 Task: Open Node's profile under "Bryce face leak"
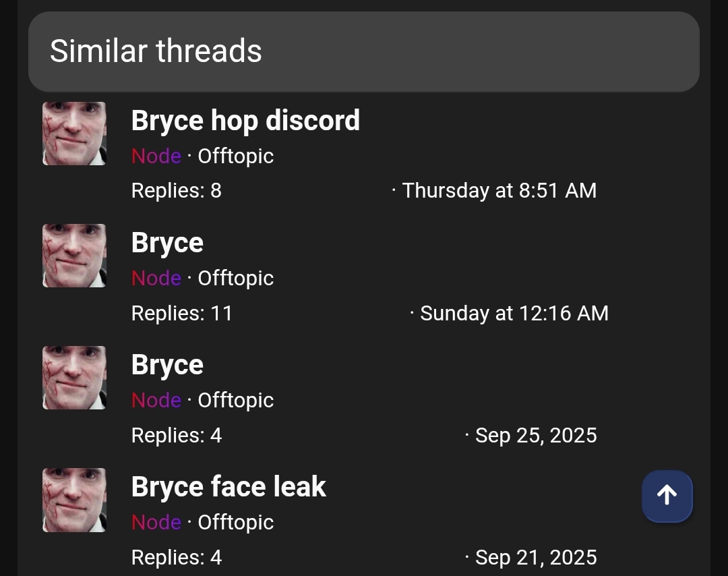[x=156, y=522]
